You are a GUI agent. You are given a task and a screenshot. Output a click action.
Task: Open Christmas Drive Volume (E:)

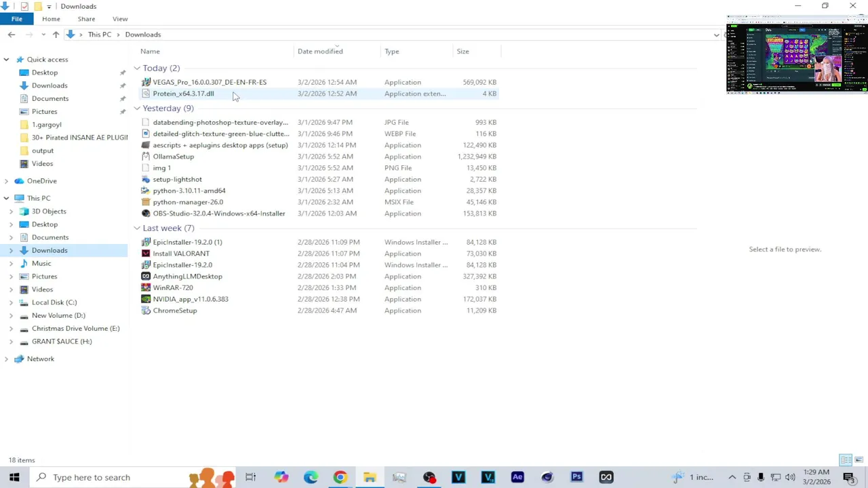click(x=75, y=329)
